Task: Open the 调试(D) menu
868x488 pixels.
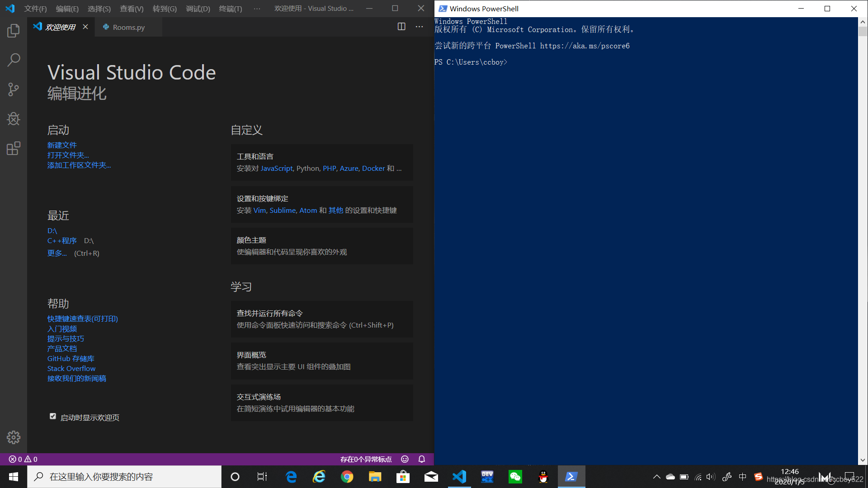Action: (198, 9)
